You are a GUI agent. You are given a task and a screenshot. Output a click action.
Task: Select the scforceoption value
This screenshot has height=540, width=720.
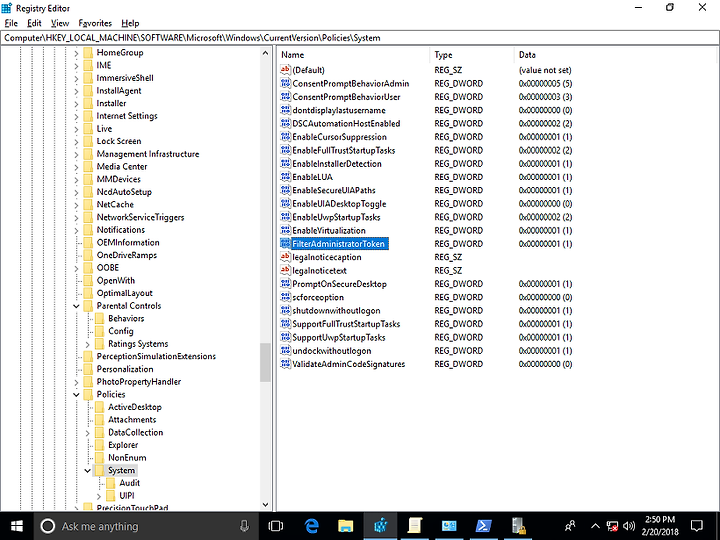point(318,297)
